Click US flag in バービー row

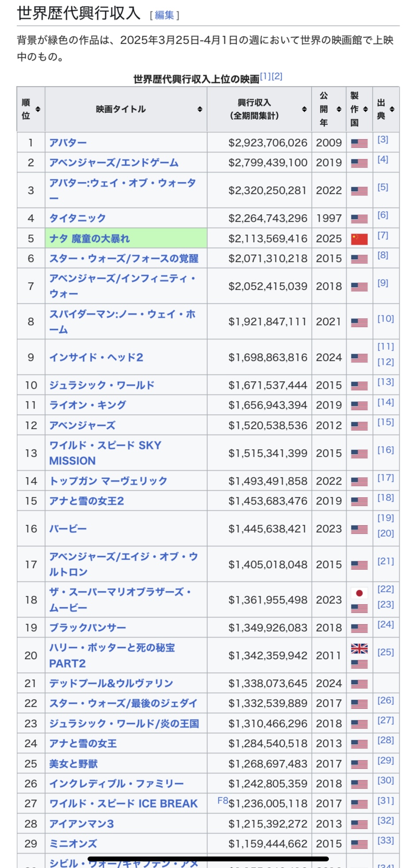click(x=359, y=529)
